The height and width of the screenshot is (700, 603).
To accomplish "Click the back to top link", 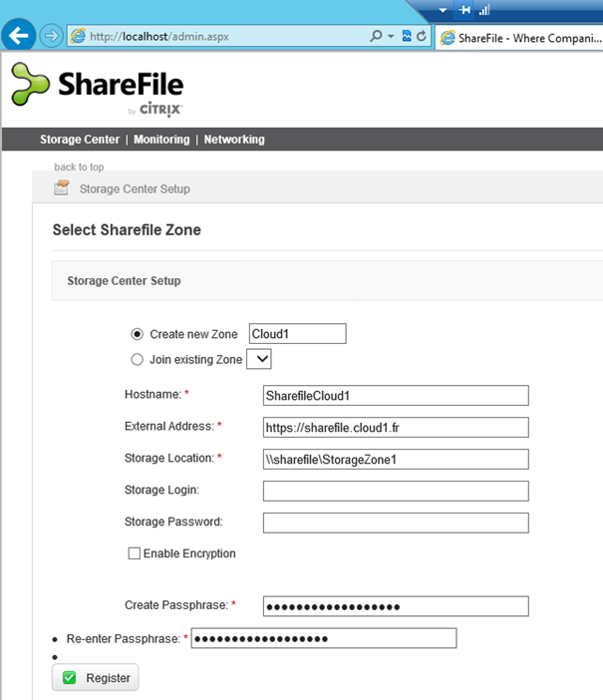I will point(79,167).
